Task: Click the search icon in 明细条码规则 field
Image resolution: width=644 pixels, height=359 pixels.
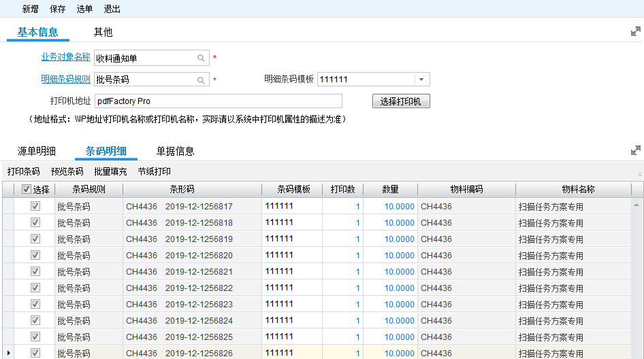Action: 201,80
